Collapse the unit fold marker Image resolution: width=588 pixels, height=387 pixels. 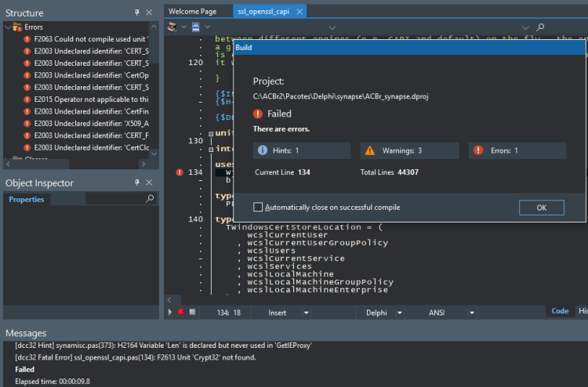[x=211, y=134]
